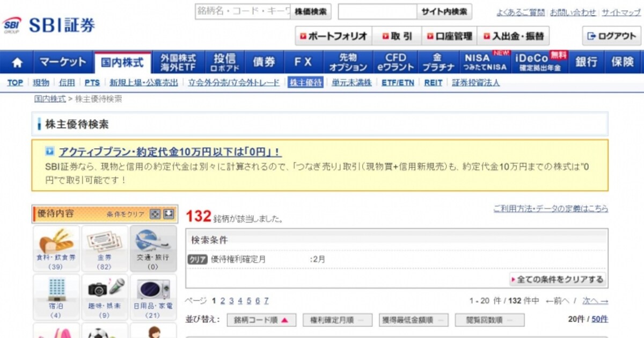Click the 全ての条件をクリアする button
Viewport: 644px width, 338px height.
pyautogui.click(x=557, y=279)
